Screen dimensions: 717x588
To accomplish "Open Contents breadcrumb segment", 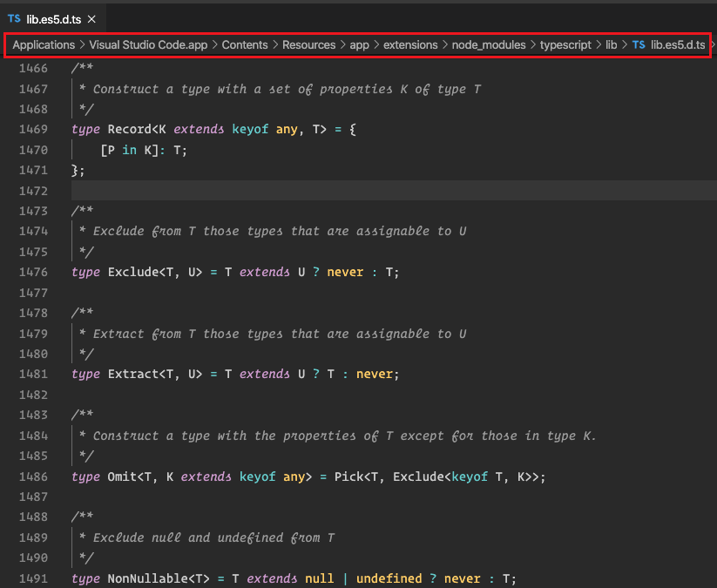I will click(245, 44).
